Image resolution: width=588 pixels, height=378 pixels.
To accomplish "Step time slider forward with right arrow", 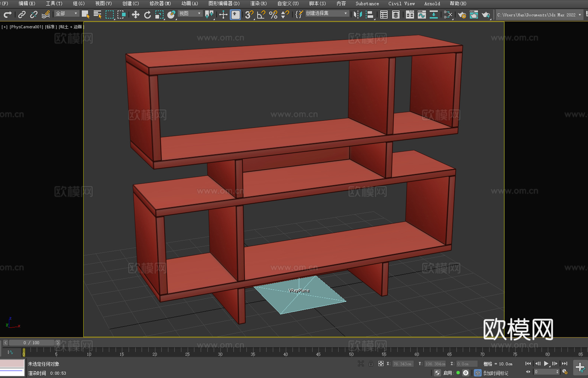I will pos(58,343).
